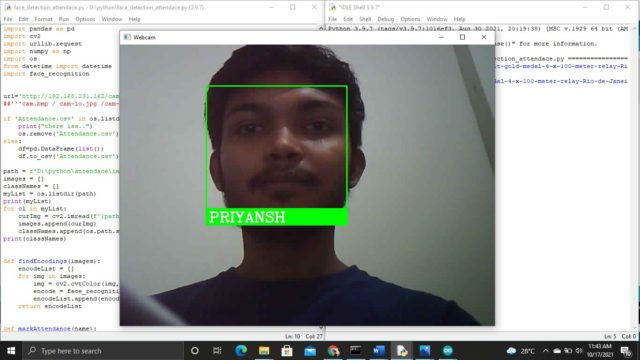
Task: Click the IDLE Shell title bar Python icon
Action: (332, 7)
